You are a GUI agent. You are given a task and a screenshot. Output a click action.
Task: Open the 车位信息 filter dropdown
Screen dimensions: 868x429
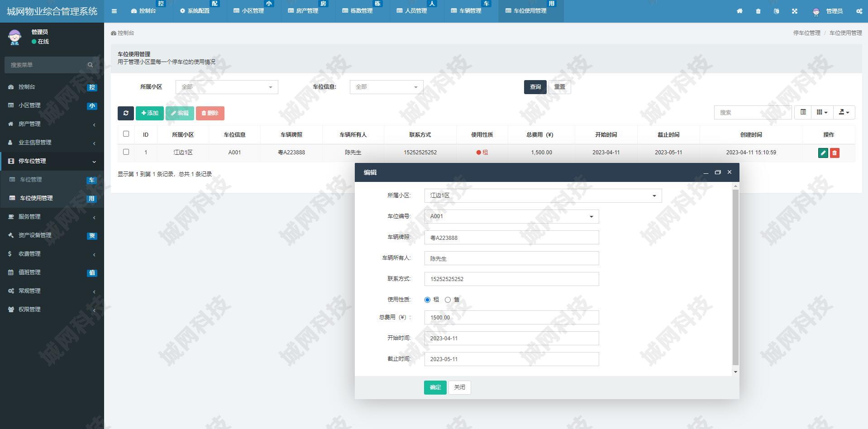tap(386, 87)
